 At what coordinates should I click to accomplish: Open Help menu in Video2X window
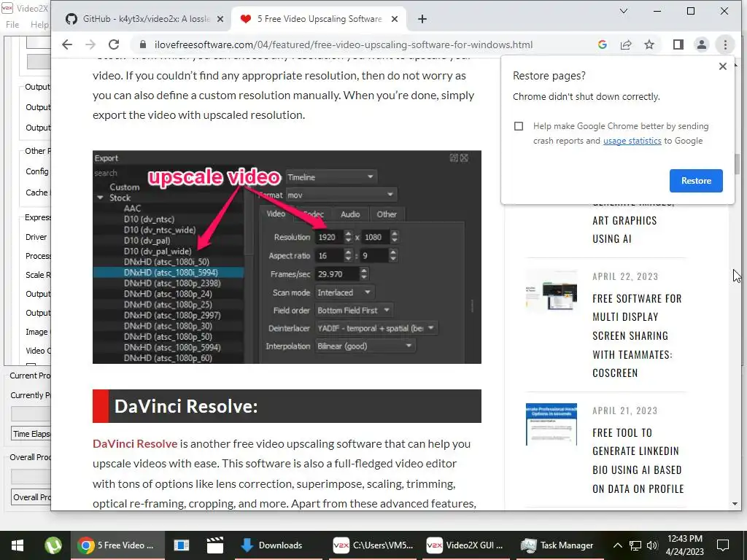[x=39, y=24]
